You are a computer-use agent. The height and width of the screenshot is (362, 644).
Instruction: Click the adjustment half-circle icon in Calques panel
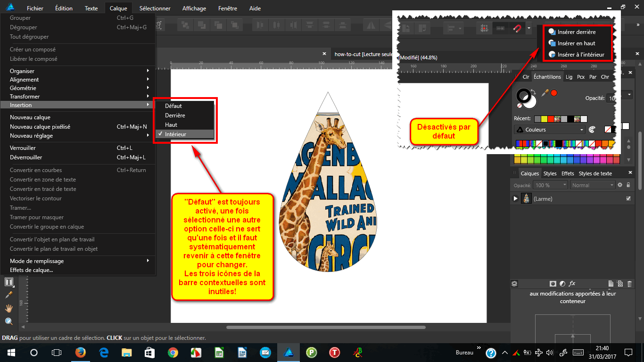pos(562,284)
